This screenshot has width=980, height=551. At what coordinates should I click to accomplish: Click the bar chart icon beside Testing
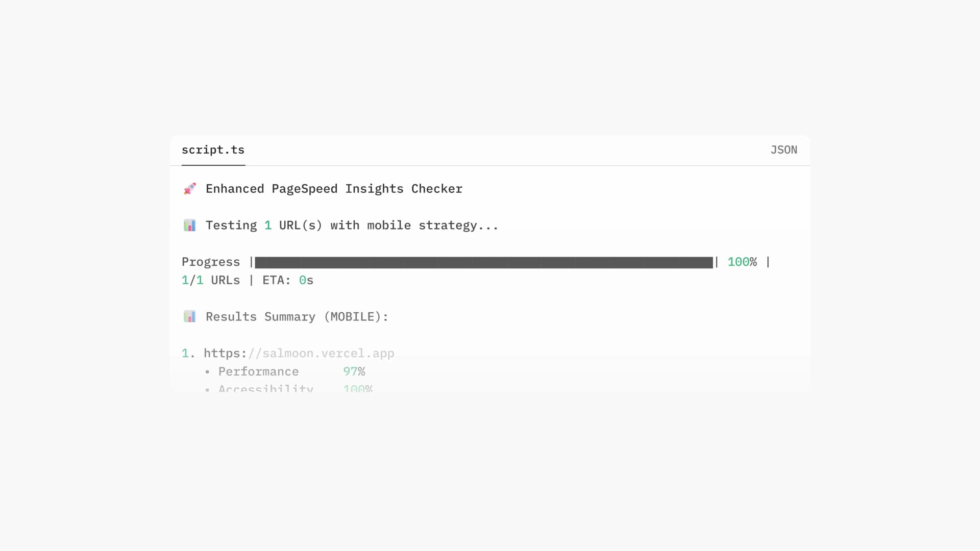click(x=189, y=226)
